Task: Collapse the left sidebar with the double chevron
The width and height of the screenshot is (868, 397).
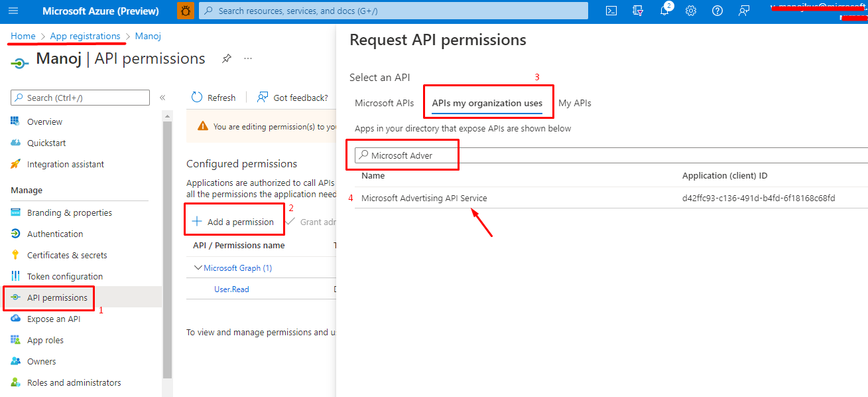Action: (162, 98)
